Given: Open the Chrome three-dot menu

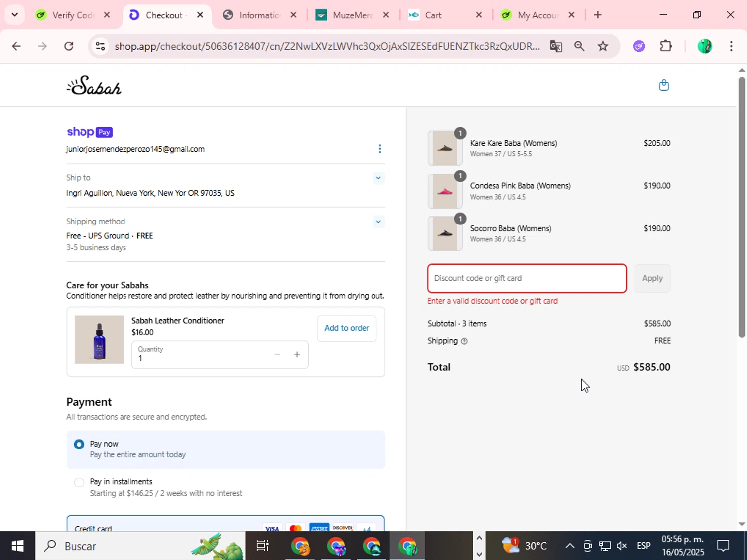Looking at the screenshot, I should click(x=731, y=46).
